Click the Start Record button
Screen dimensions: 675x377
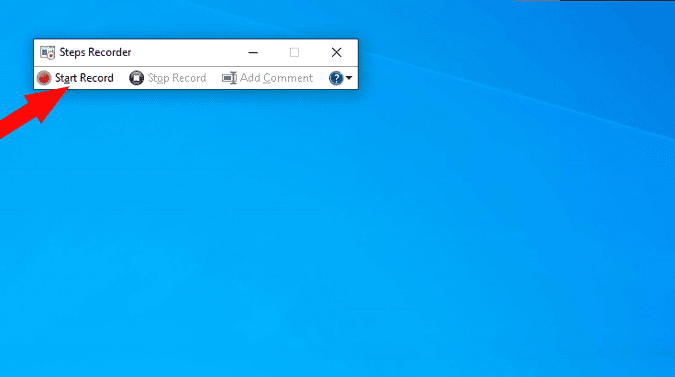point(75,78)
